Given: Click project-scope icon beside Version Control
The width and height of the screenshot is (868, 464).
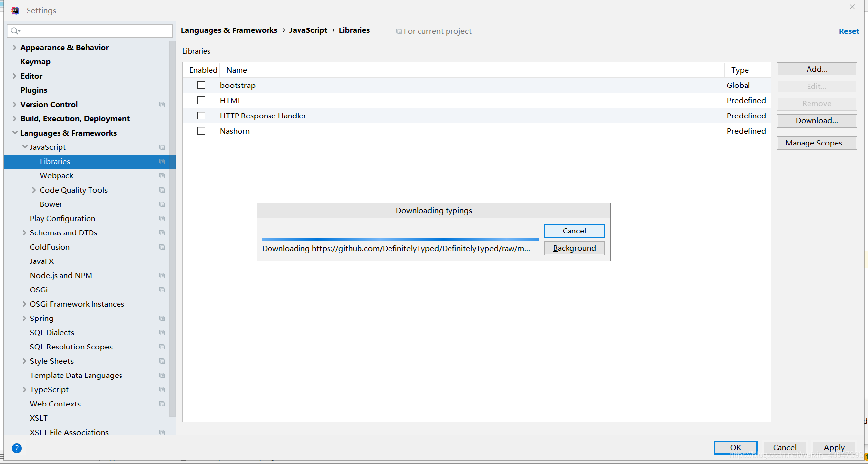Looking at the screenshot, I should (162, 105).
